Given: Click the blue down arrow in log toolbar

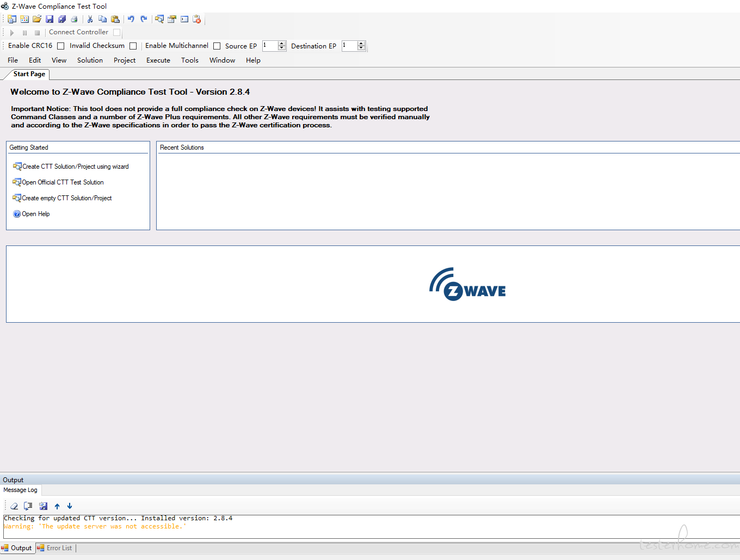Looking at the screenshot, I should tap(70, 506).
